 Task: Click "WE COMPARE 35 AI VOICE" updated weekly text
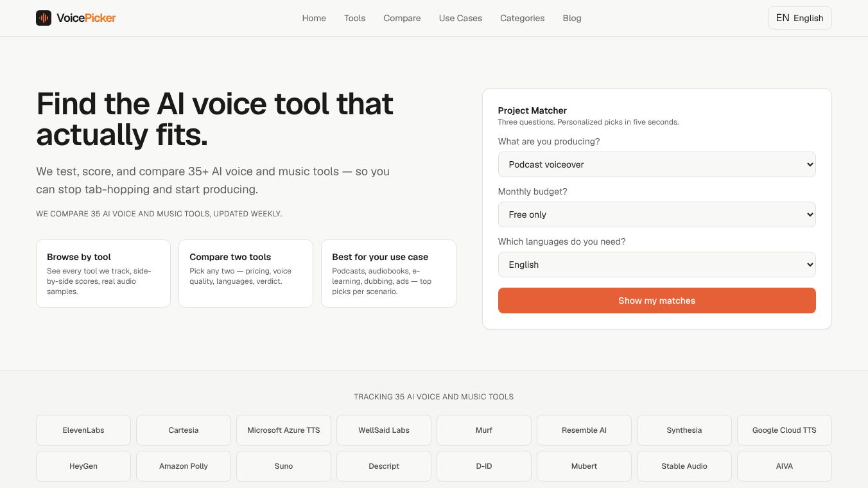[x=159, y=214]
